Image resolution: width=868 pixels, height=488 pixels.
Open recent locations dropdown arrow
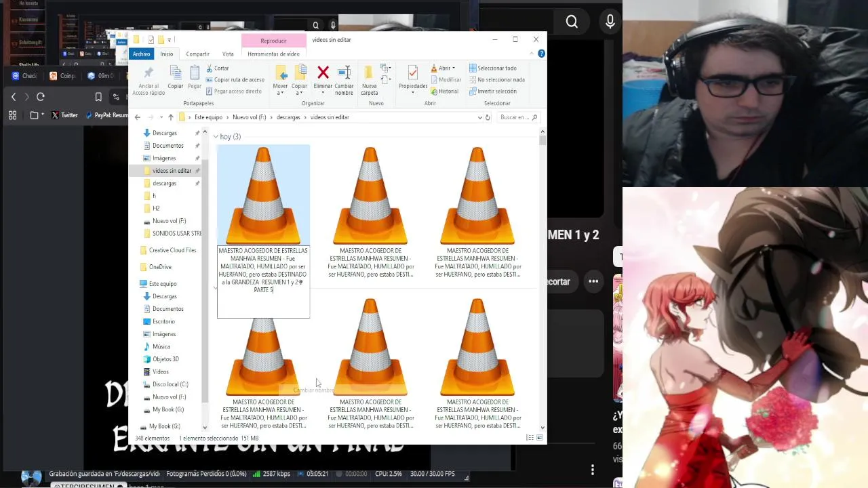click(x=161, y=117)
